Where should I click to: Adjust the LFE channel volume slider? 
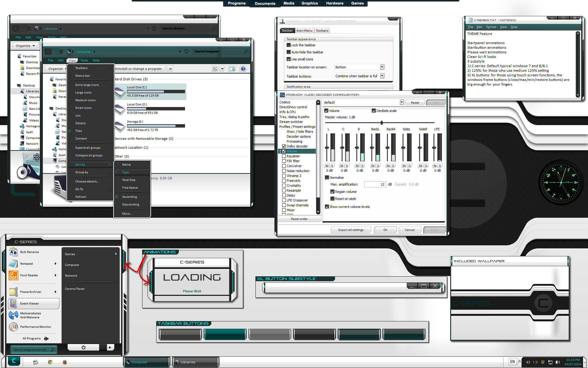pyautogui.click(x=434, y=148)
